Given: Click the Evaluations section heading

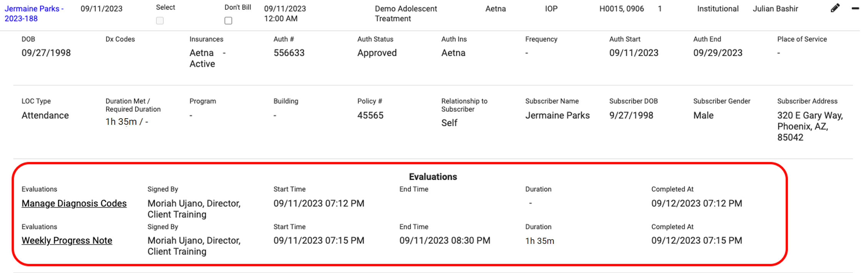Looking at the screenshot, I should coord(433,177).
